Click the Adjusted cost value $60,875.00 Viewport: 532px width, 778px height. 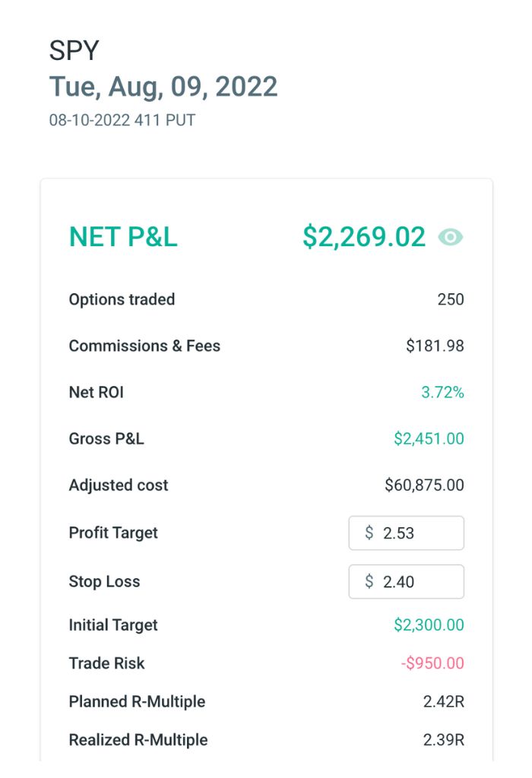426,485
